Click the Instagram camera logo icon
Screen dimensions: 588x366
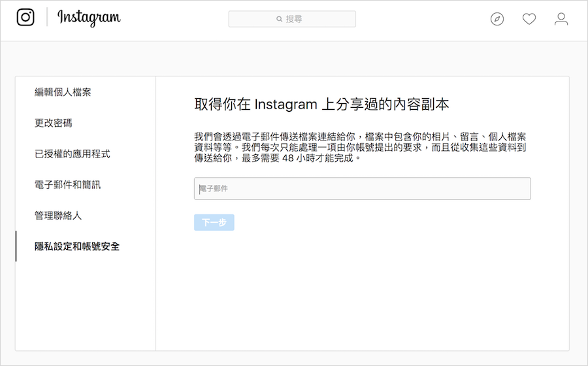coord(25,17)
